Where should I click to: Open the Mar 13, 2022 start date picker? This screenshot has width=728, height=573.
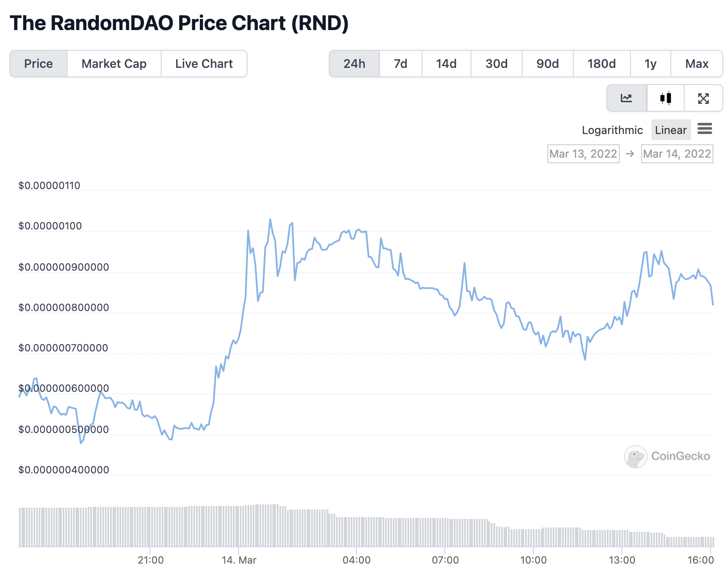[583, 154]
